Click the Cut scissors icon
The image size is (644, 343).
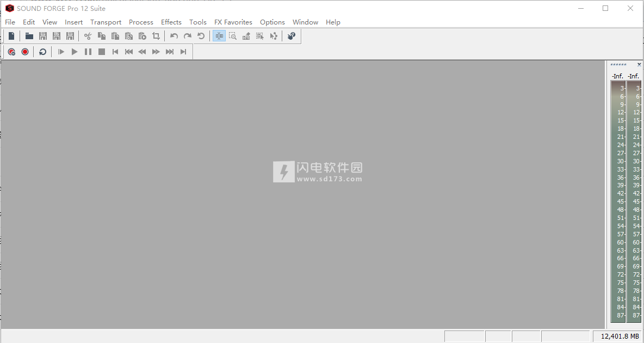pos(88,36)
